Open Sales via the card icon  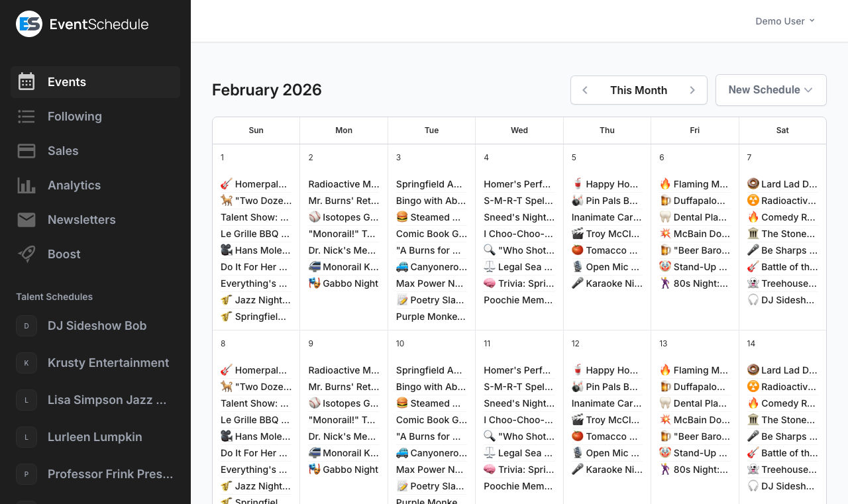pos(26,151)
